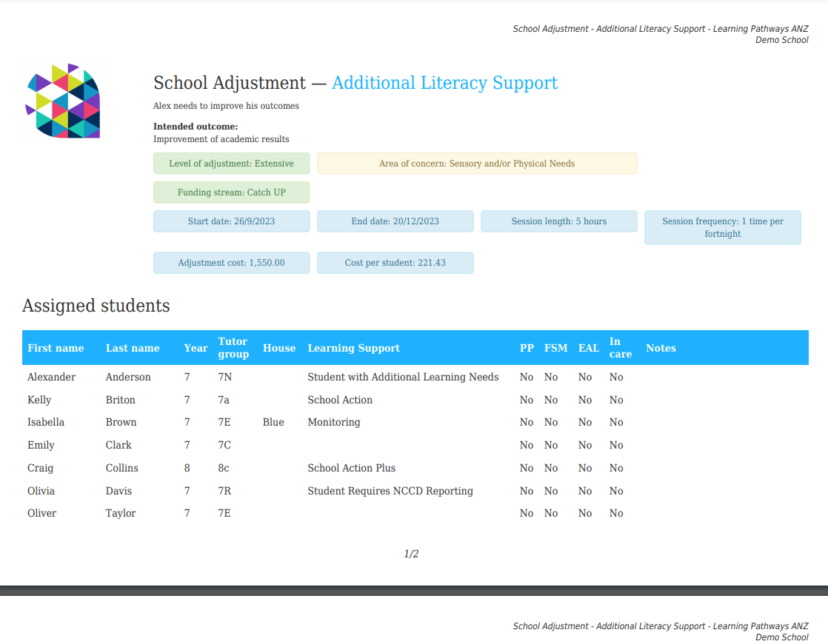Select the last name Davis
828x644 pixels.
(118, 491)
